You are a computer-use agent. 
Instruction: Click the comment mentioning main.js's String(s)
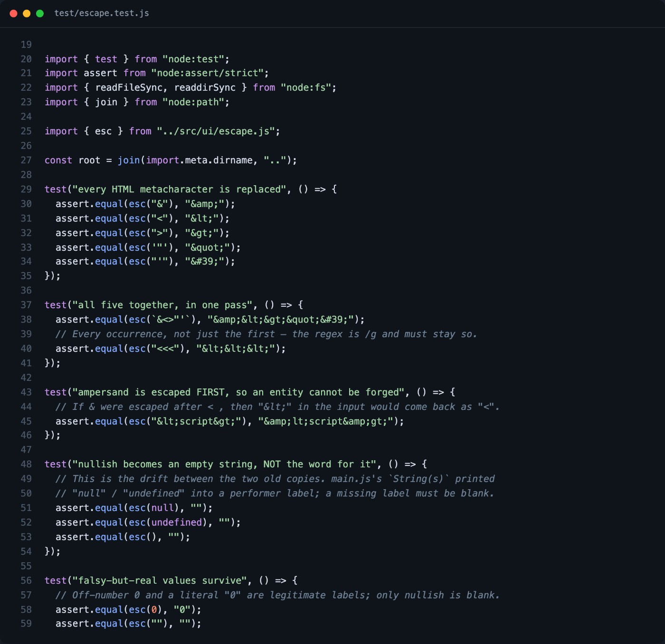[x=275, y=479]
